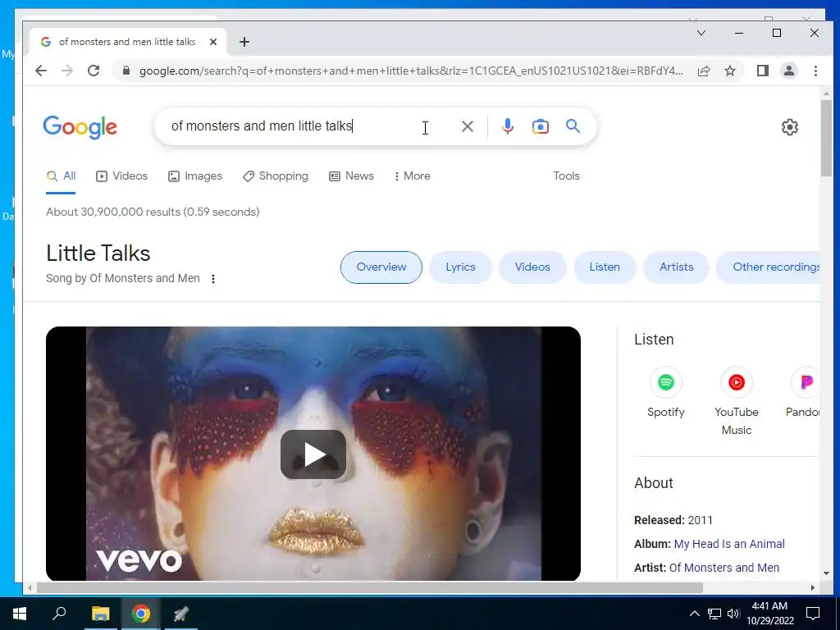Listen on YouTube Music
This screenshot has height=630, width=840.
tap(736, 402)
